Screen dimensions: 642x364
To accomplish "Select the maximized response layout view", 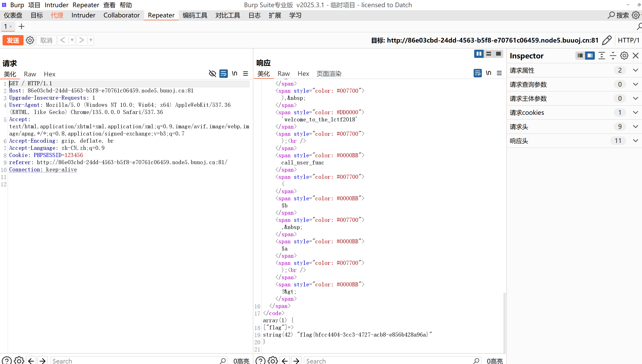I will click(498, 54).
